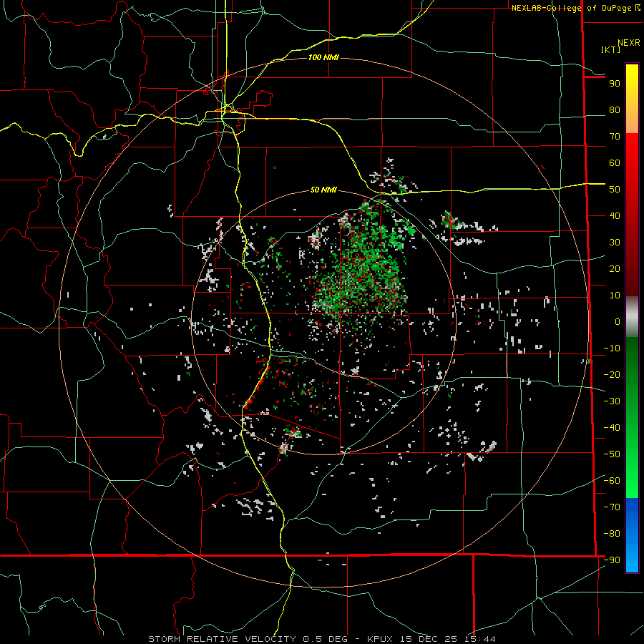Click the yellow segment of the color bar

[x=632, y=99]
